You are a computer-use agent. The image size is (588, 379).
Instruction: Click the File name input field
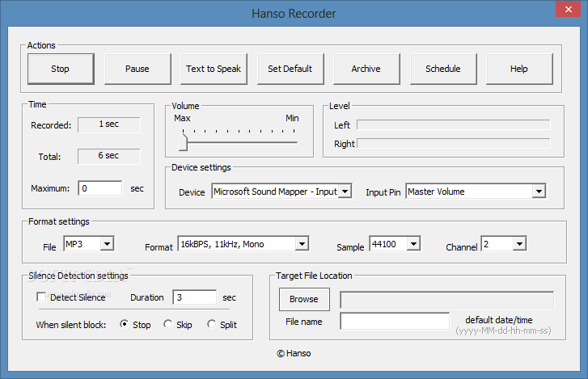click(395, 321)
